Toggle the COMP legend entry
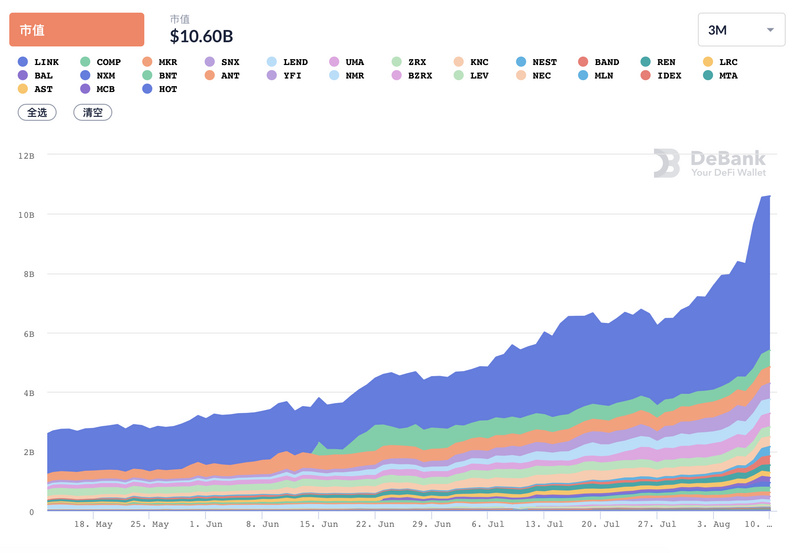 (101, 62)
